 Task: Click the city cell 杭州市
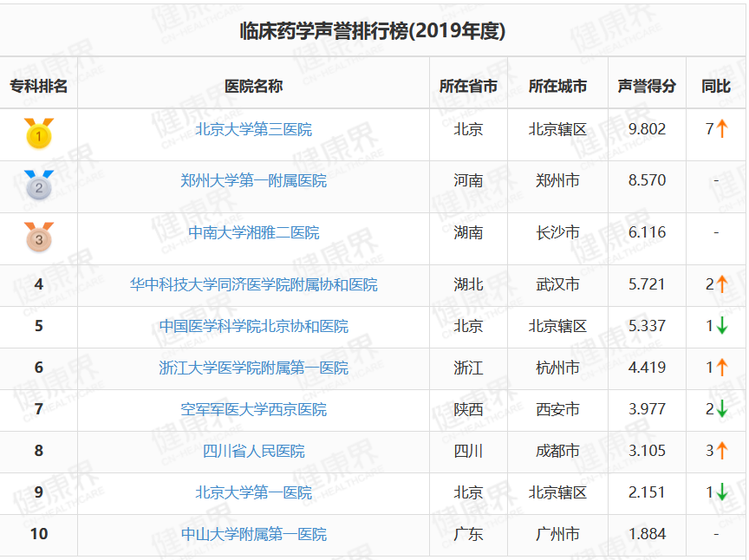tap(557, 368)
